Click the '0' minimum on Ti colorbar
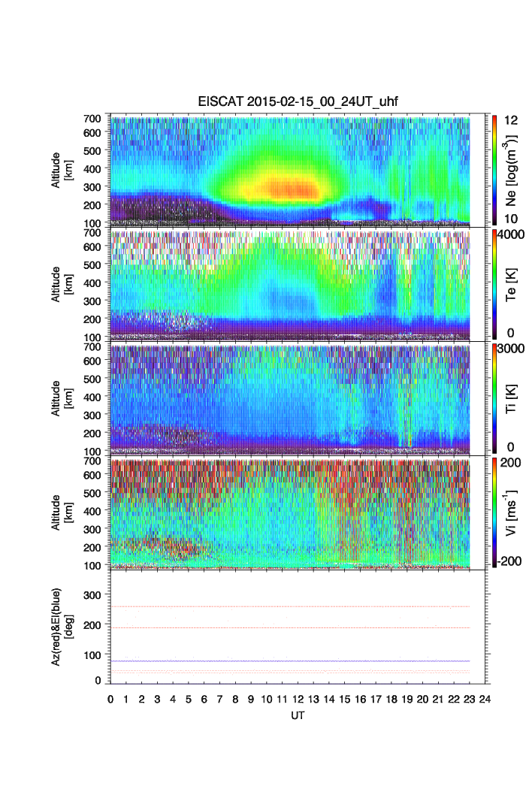The width and height of the screenshot is (532, 798). (x=511, y=447)
